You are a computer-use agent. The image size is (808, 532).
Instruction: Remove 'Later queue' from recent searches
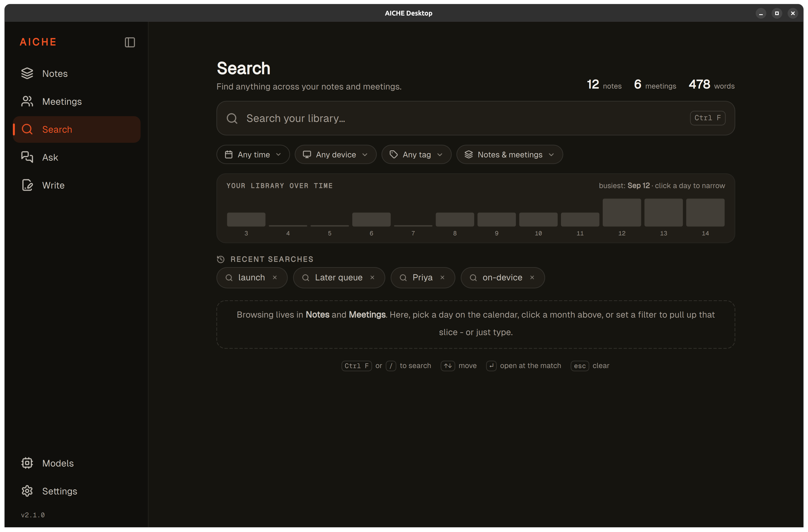(x=372, y=278)
